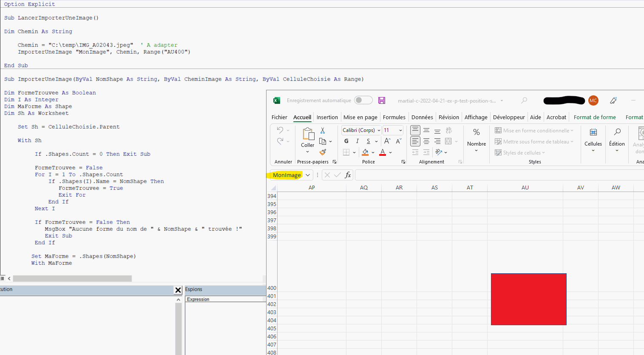
Task: Toggle bold with the G button
Action: pyautogui.click(x=346, y=141)
